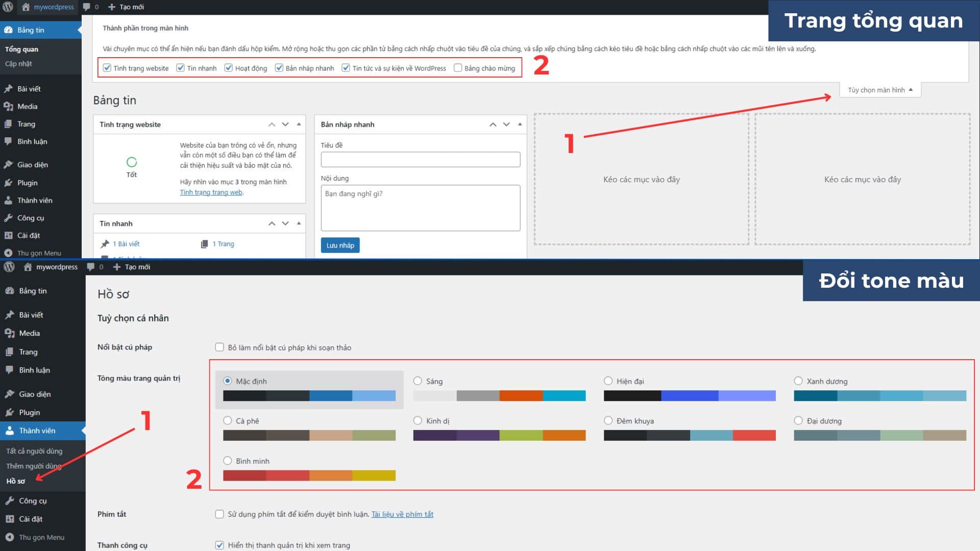Uncheck 'Tin nhanh' screen option
Image resolution: width=980 pixels, height=551 pixels.
pos(181,68)
